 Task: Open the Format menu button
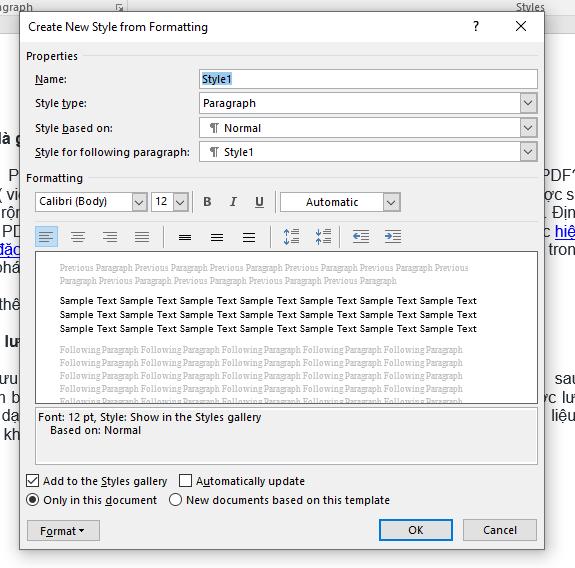click(63, 530)
